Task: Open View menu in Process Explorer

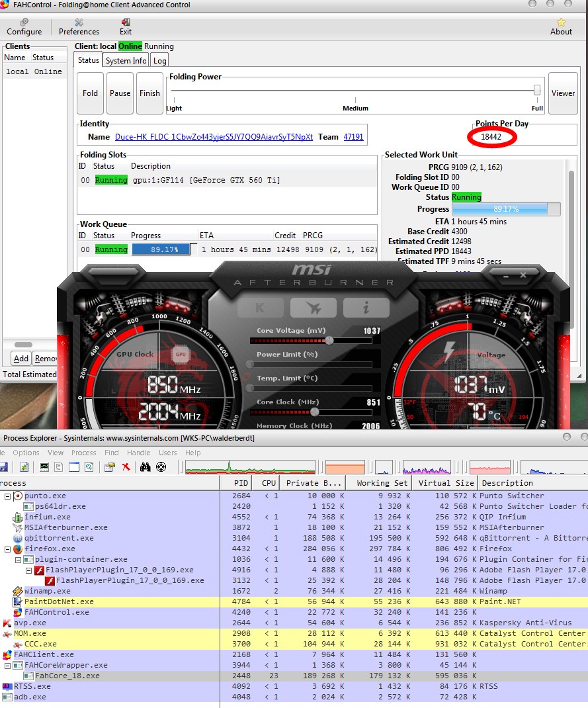Action: click(x=56, y=453)
